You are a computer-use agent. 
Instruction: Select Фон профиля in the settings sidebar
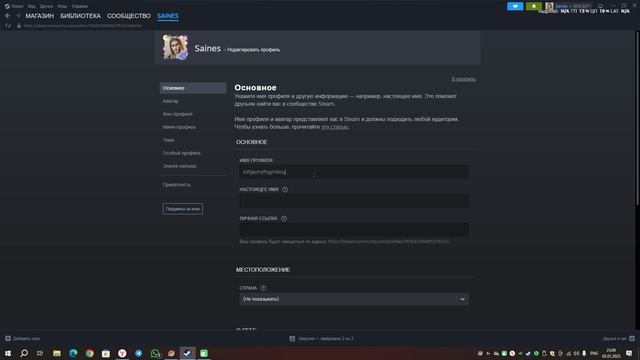[x=178, y=114]
